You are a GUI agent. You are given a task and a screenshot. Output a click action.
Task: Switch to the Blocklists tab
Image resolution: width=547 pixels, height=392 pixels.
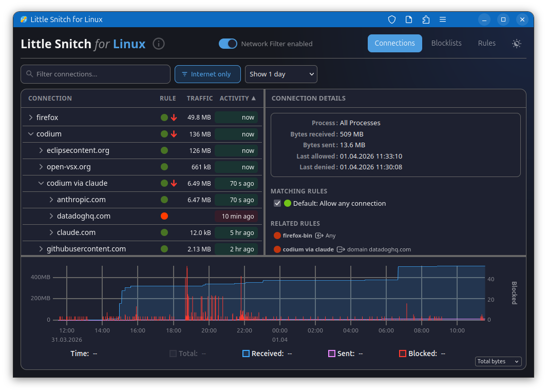(446, 43)
